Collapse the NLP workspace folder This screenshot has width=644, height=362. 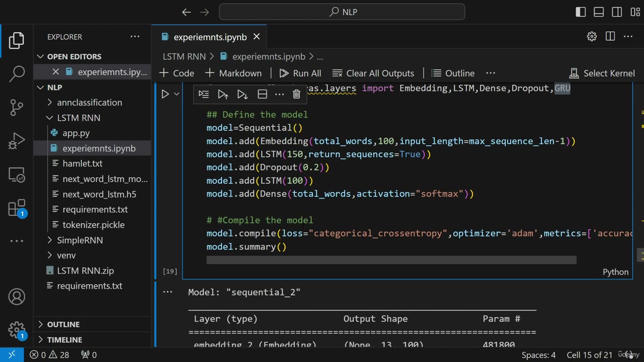[93, 87]
